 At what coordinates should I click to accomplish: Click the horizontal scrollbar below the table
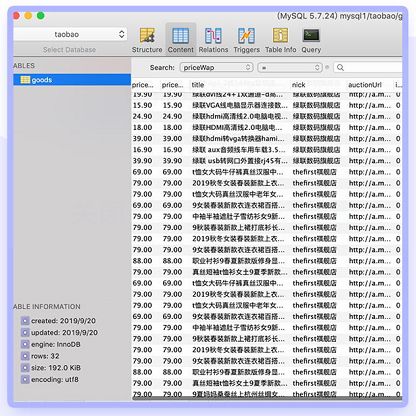pyautogui.click(x=267, y=398)
